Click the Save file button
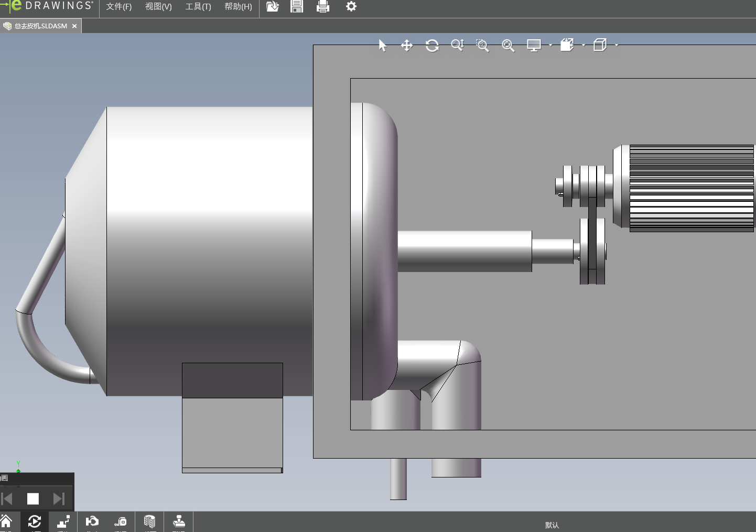The image size is (756, 532). tap(297, 7)
